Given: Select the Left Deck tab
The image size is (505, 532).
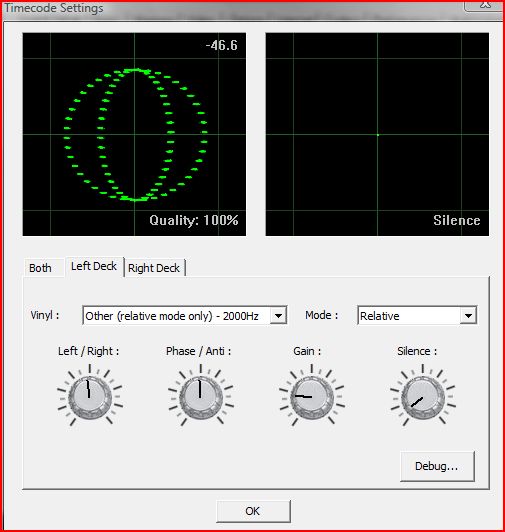Looking at the screenshot, I should coord(94,266).
